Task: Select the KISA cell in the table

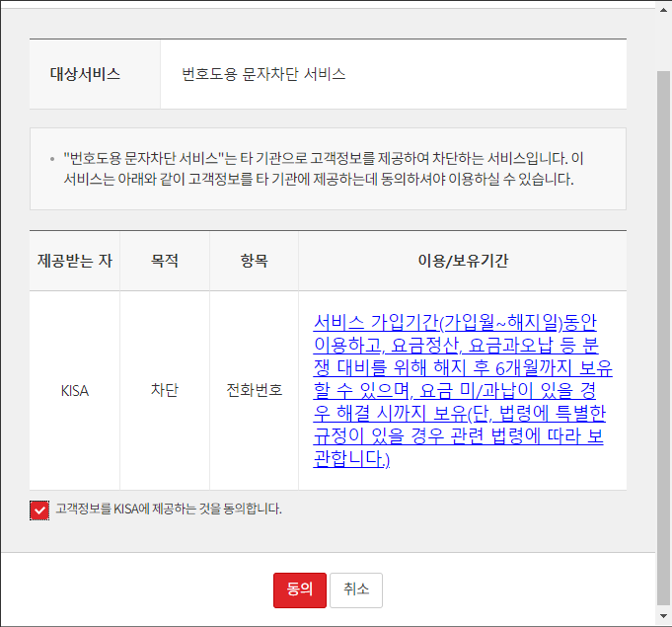Action: click(75, 390)
